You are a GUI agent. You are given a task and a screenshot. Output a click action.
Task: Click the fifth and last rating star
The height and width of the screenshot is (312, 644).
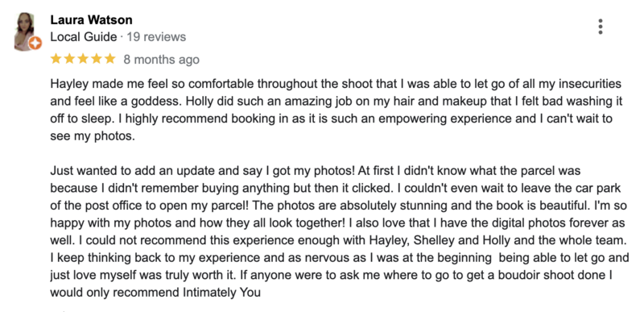tap(110, 59)
